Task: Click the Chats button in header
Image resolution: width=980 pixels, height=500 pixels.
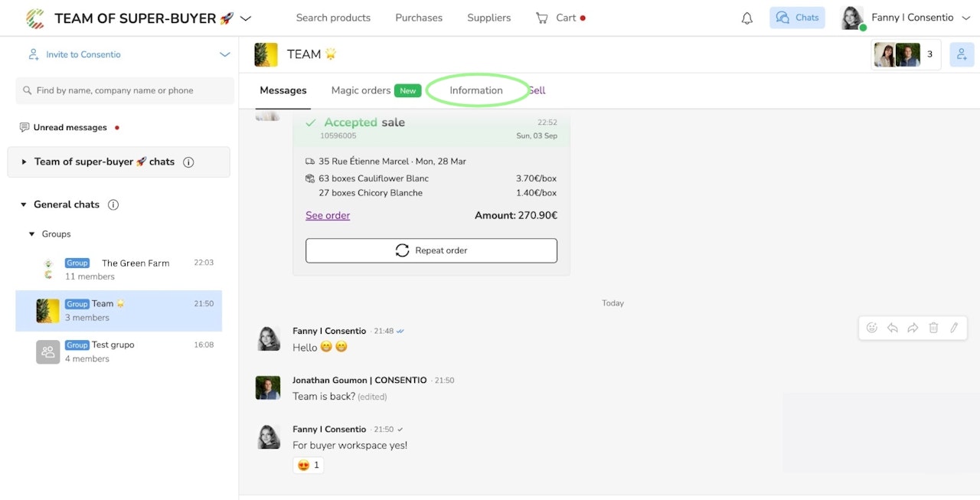Action: (797, 18)
